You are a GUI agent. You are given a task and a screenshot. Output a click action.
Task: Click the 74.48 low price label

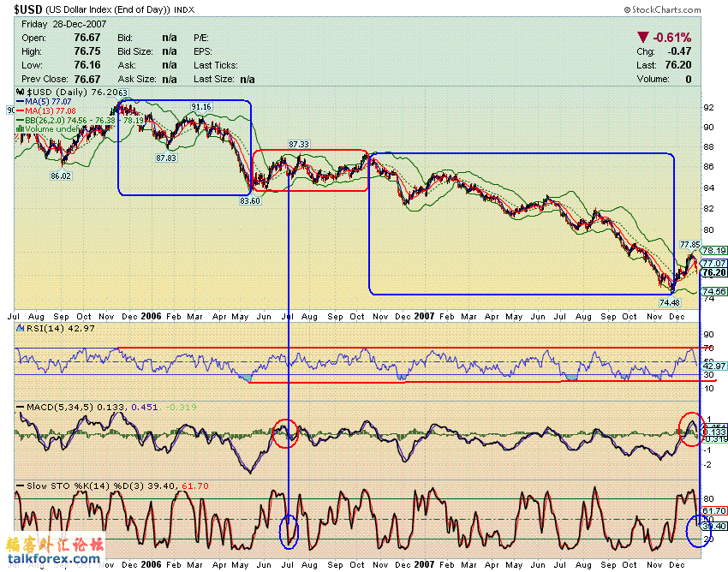click(x=670, y=302)
